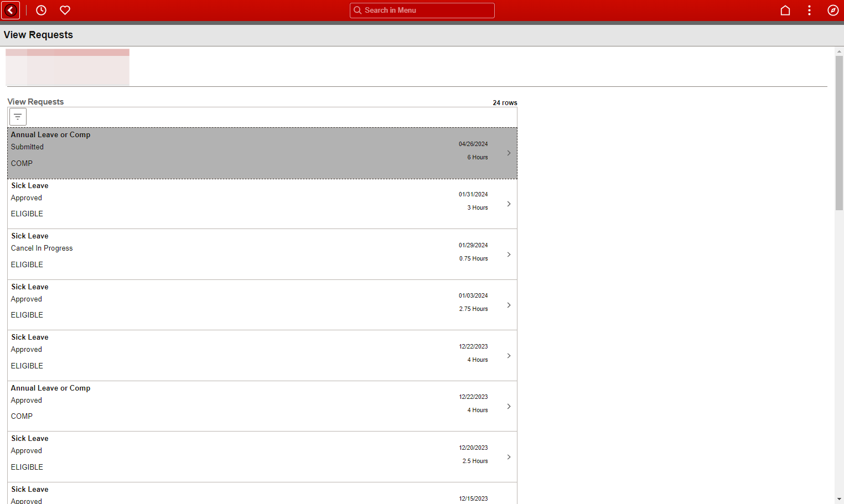The width and height of the screenshot is (844, 504).
Task: Click the date 12/15/2023
Action: [473, 498]
